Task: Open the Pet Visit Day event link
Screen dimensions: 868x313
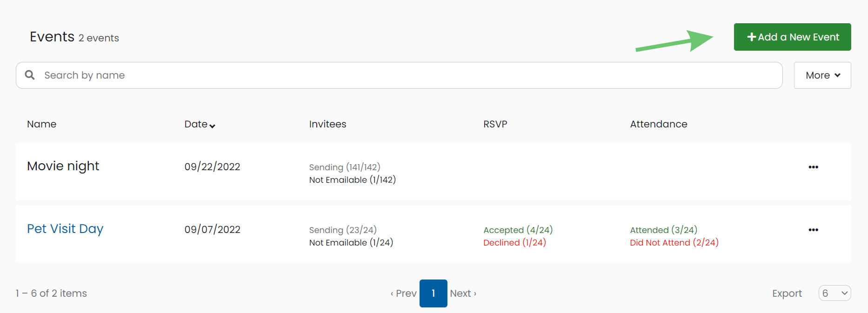Action: pyautogui.click(x=65, y=229)
